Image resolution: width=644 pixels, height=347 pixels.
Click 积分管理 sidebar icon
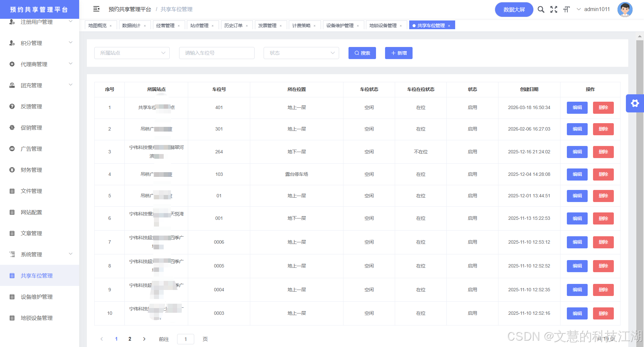point(12,43)
